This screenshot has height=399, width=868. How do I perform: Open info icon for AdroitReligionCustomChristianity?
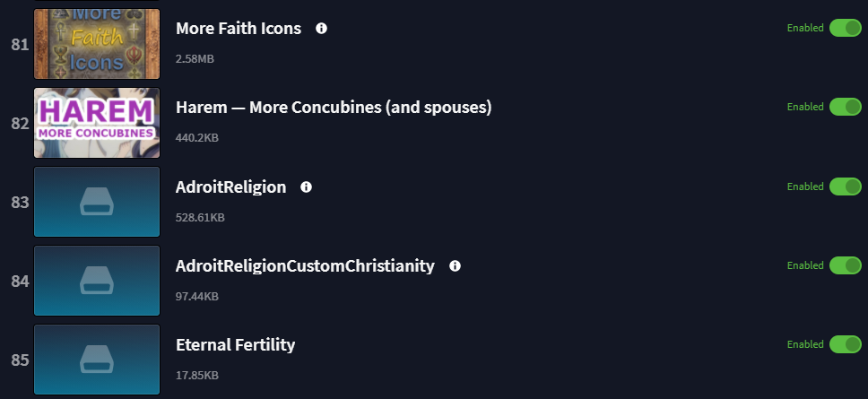click(x=455, y=266)
